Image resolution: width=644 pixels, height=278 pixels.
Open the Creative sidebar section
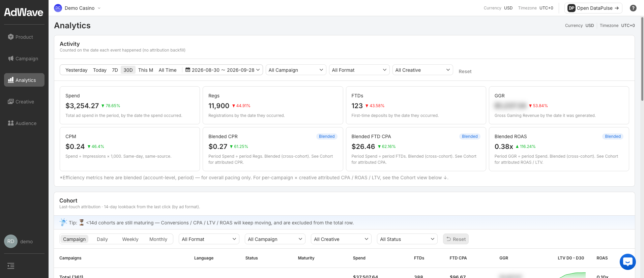(x=24, y=102)
